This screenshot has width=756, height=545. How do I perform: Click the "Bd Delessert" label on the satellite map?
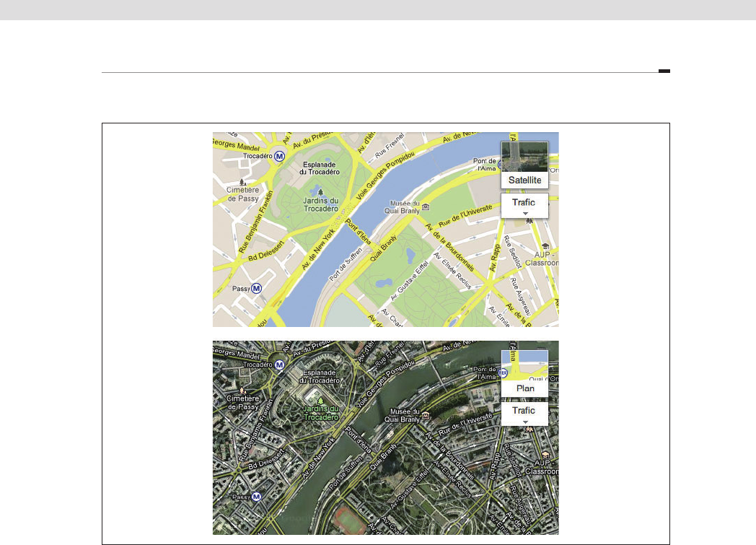tap(266, 459)
